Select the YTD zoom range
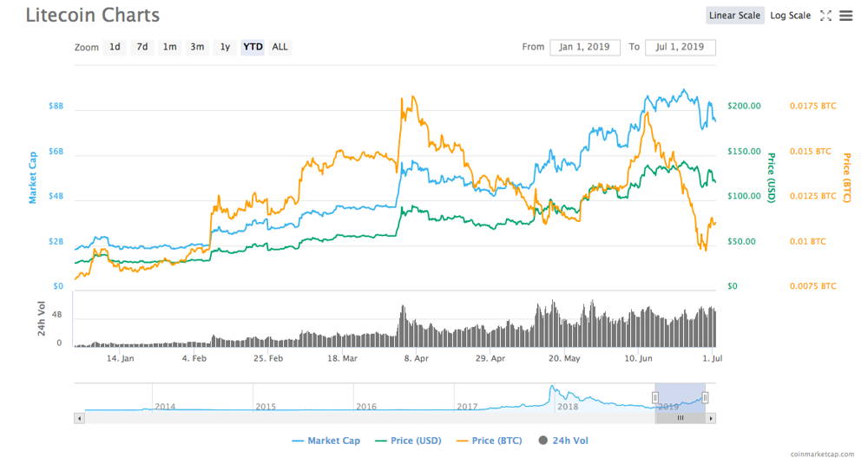Viewport: 868px width, 464px height. [253, 47]
